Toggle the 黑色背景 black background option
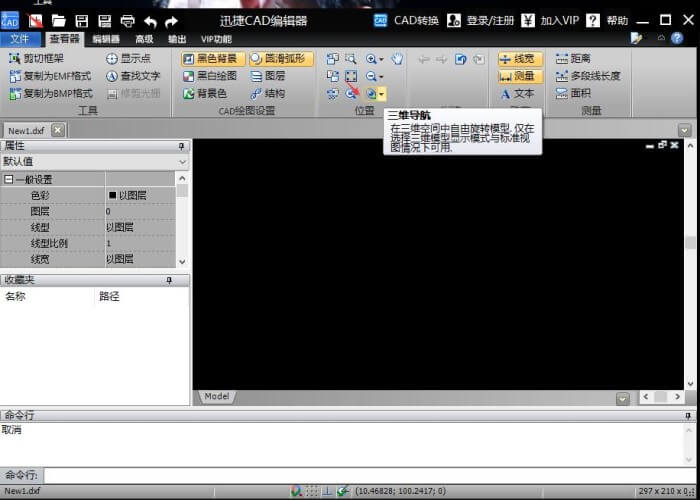The height and width of the screenshot is (500, 700). 213,58
